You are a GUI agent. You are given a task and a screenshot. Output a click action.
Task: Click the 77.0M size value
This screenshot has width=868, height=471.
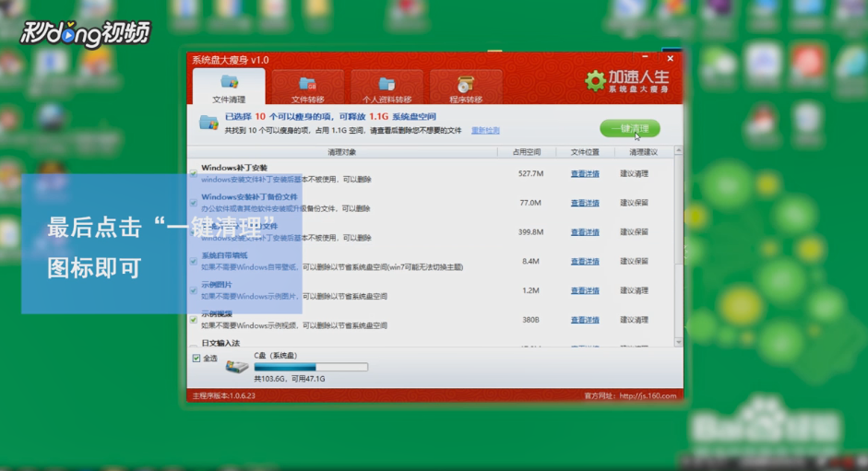click(x=530, y=203)
